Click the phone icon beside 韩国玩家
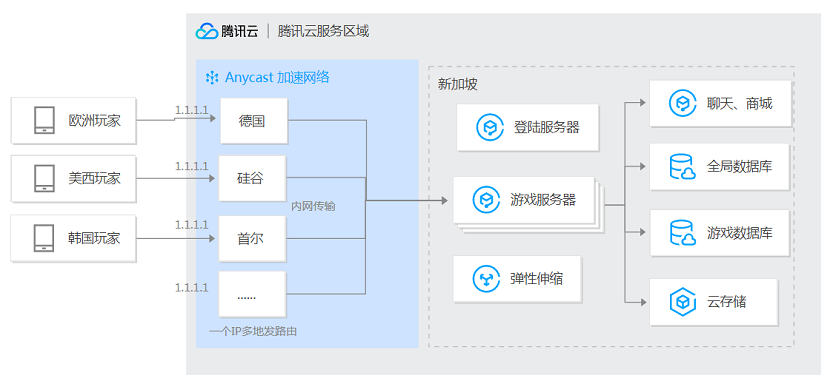The height and width of the screenshot is (381, 830). tap(44, 238)
